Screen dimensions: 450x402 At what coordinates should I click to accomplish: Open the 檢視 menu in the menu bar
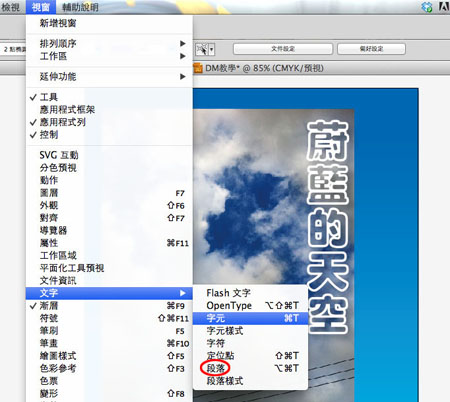10,7
